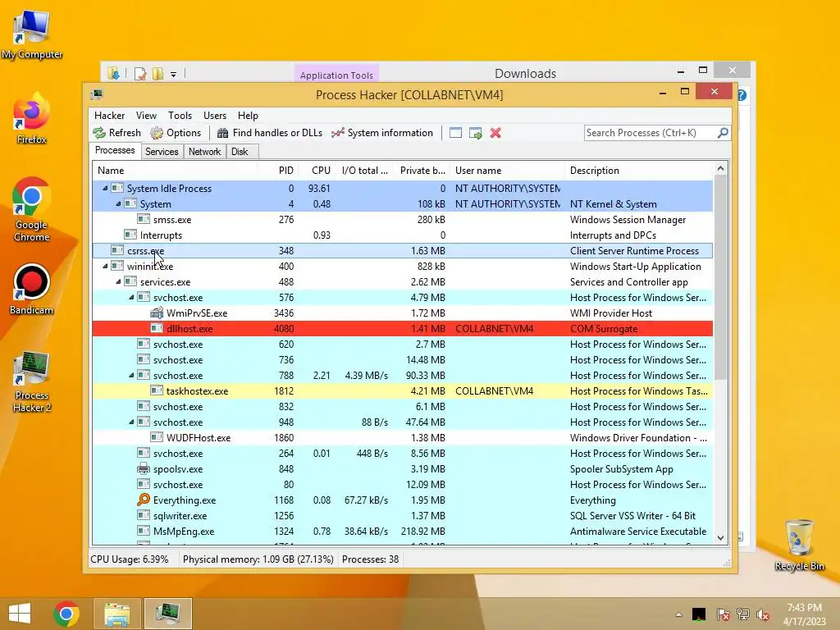The image size is (840, 630).
Task: Open System information
Action: coord(382,133)
